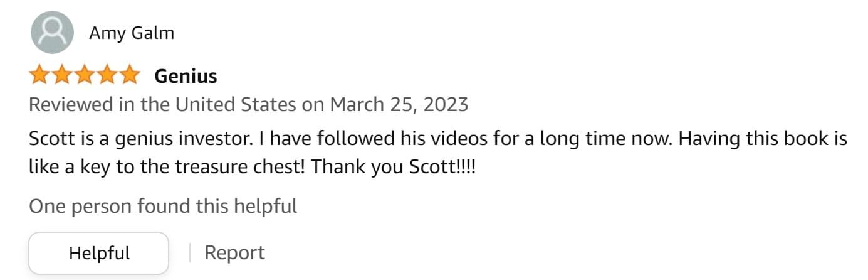Image resolution: width=868 pixels, height=280 pixels.
Task: Report this review via Report link
Action: (x=234, y=253)
